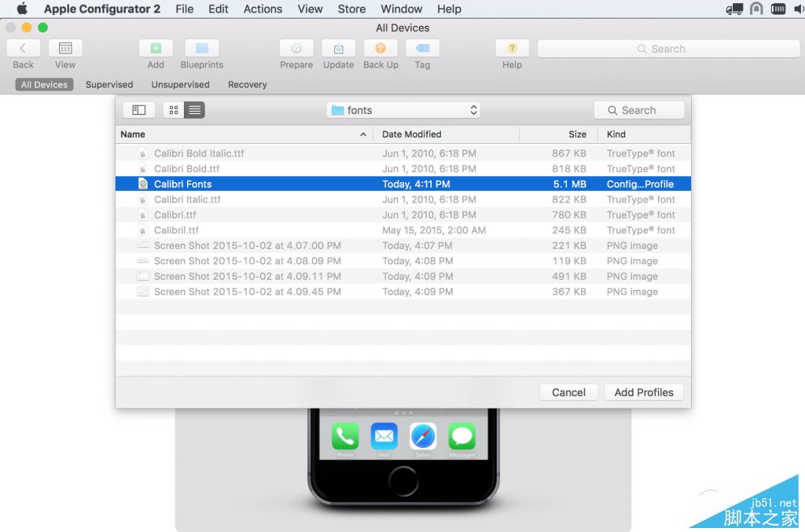Select Screen Shot at 4.09.45 PM
Image resolution: width=805 pixels, height=532 pixels.
pyautogui.click(x=403, y=292)
